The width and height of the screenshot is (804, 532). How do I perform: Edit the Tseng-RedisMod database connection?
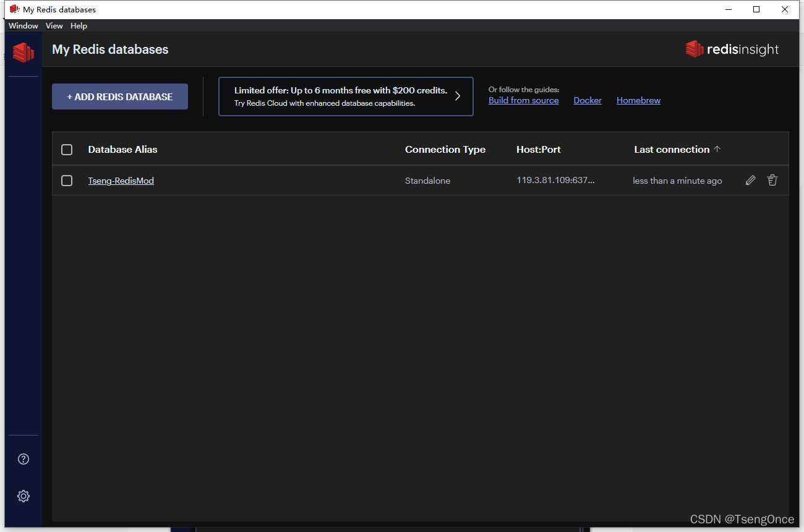point(750,180)
